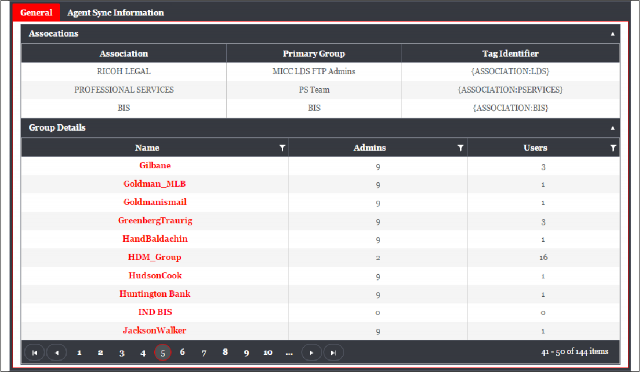Screen dimensions: 640x372
Task: Open the JacksonWalker group link
Action: [155, 331]
